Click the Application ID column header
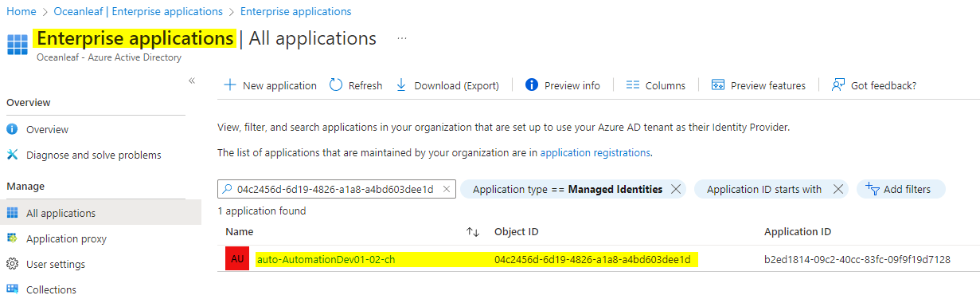The height and width of the screenshot is (303, 980). 798,231
